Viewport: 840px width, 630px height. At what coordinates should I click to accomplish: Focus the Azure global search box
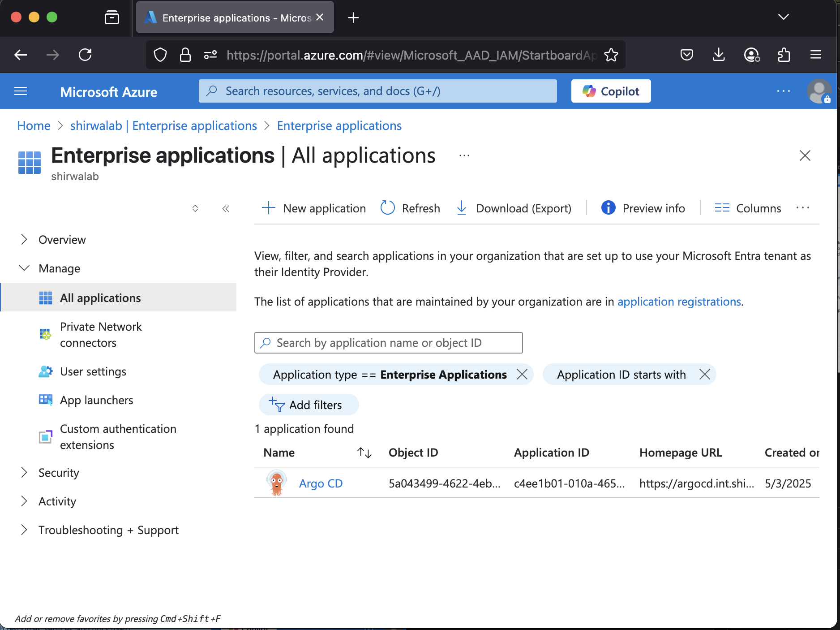(x=377, y=91)
